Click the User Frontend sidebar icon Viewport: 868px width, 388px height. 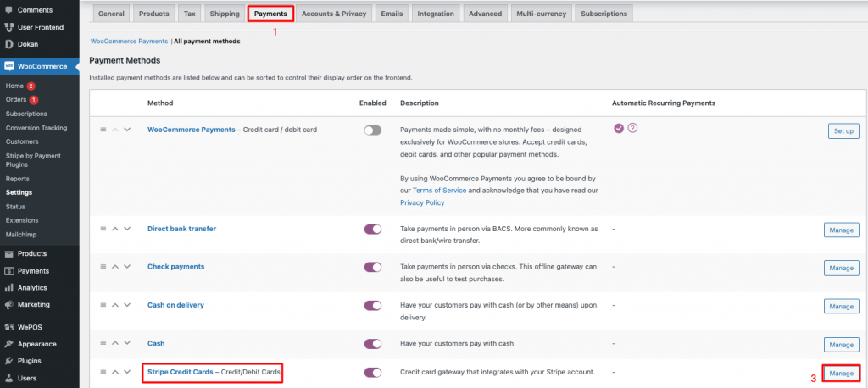pyautogui.click(x=8, y=27)
